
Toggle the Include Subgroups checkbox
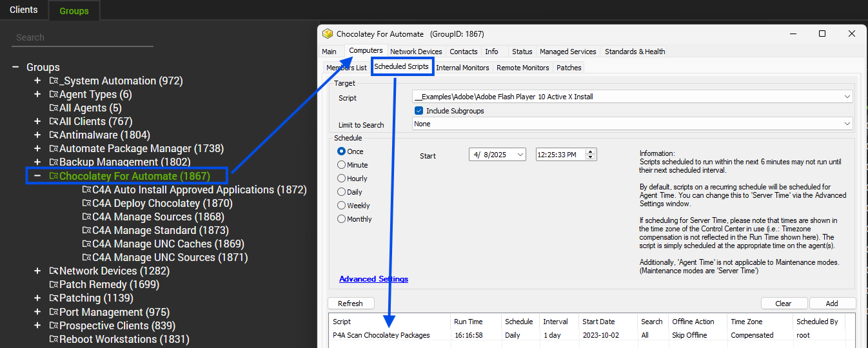point(419,111)
